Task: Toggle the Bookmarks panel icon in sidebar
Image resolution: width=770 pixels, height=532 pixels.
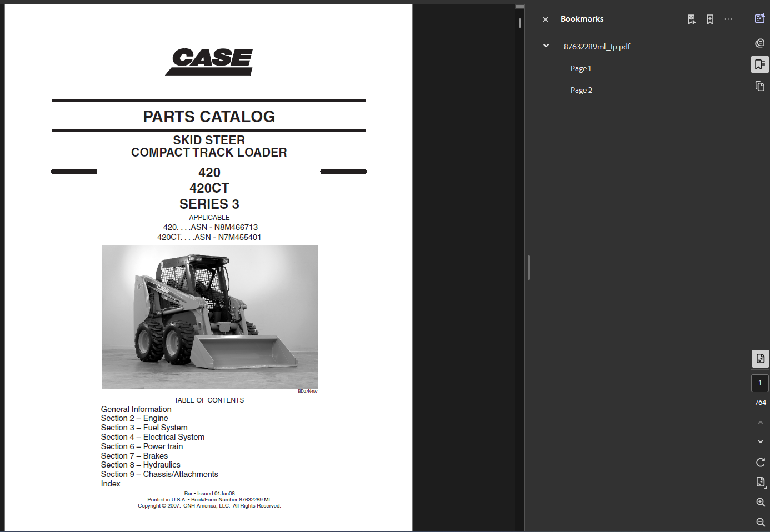Action: pos(760,64)
